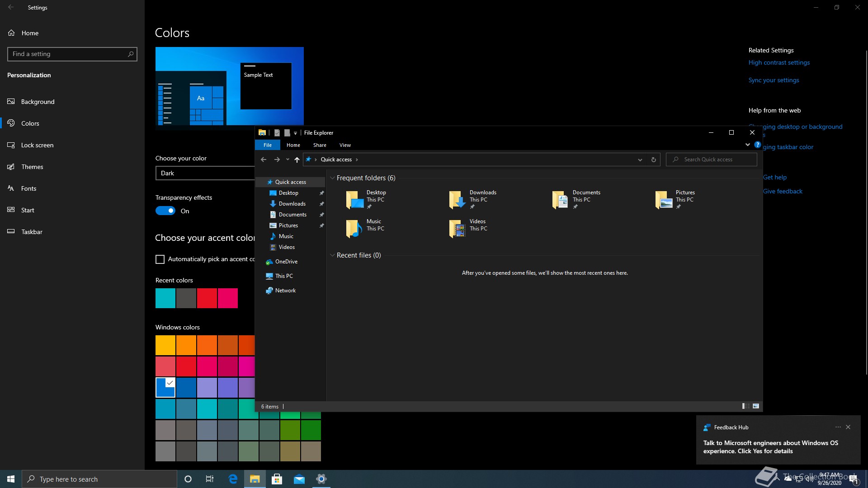Open the Customize Quick Access Toolbar dropdown
The height and width of the screenshot is (488, 868).
coord(295,133)
